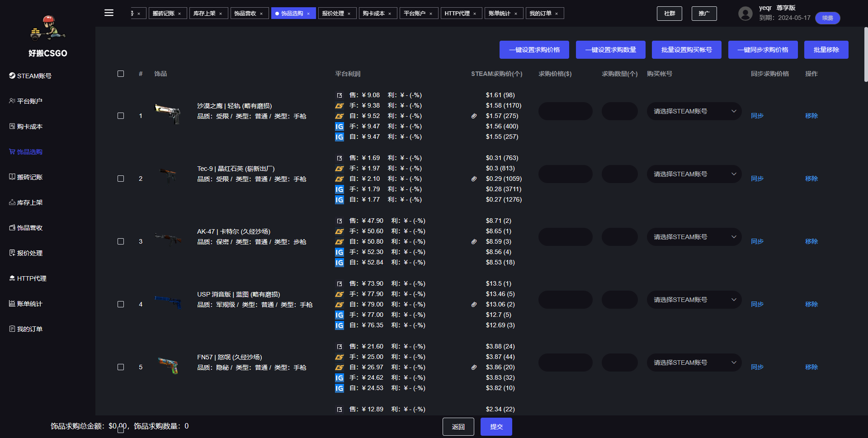This screenshot has height=438, width=868.
Task: Click link icon for FN57 怒氓 row
Action: [474, 367]
